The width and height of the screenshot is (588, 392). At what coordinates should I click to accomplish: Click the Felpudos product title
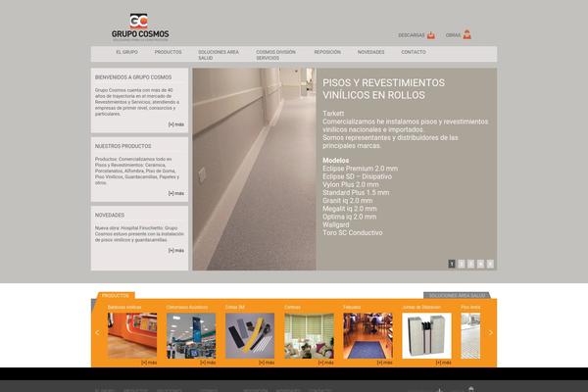tap(352, 307)
